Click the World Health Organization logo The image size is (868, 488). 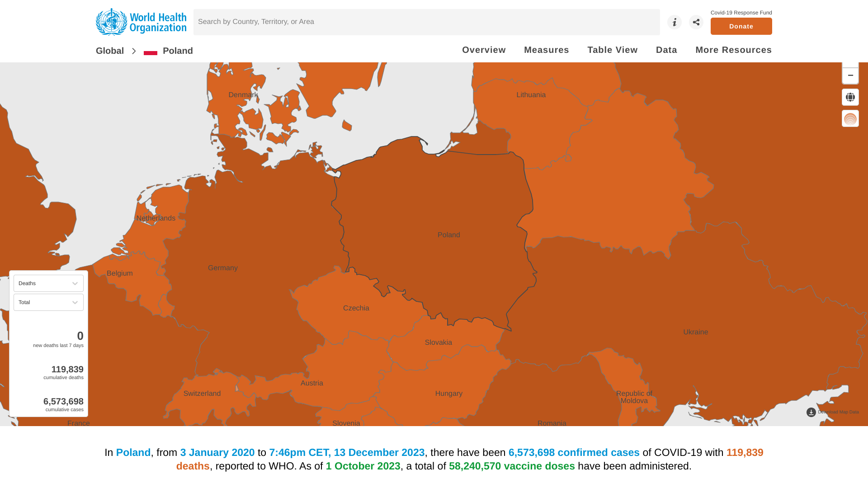click(141, 22)
